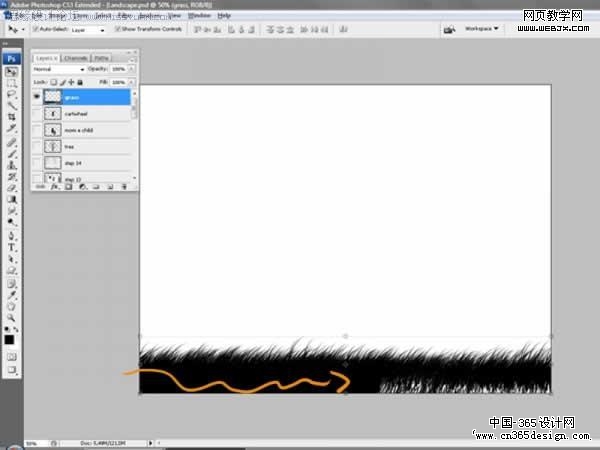Open the Opacity slider arrow
600x450 pixels.
point(131,69)
